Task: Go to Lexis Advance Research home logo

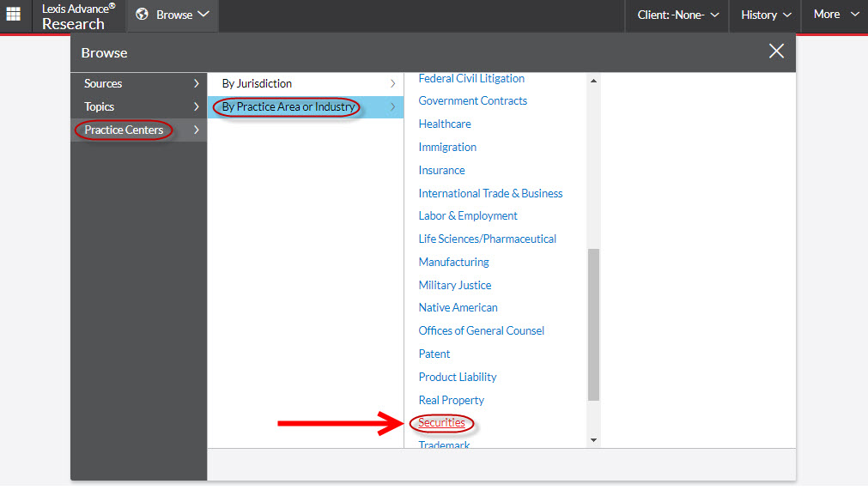Action: [x=79, y=16]
